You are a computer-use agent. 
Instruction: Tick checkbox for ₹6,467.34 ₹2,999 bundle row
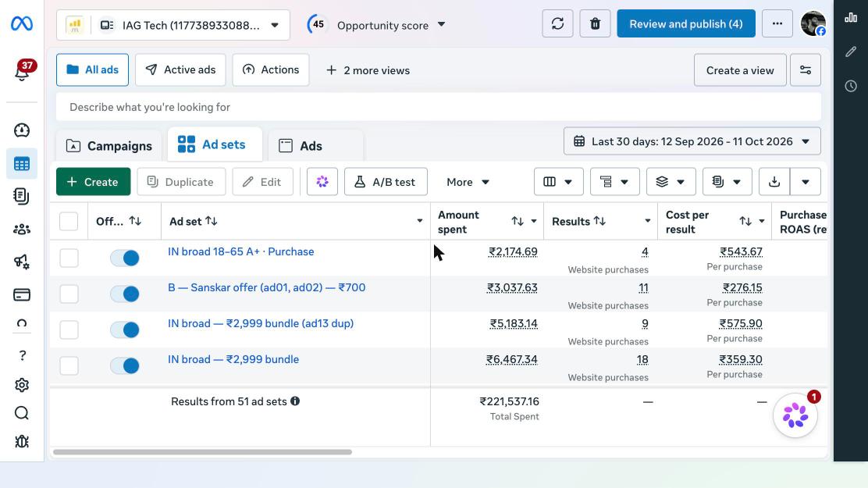69,365
